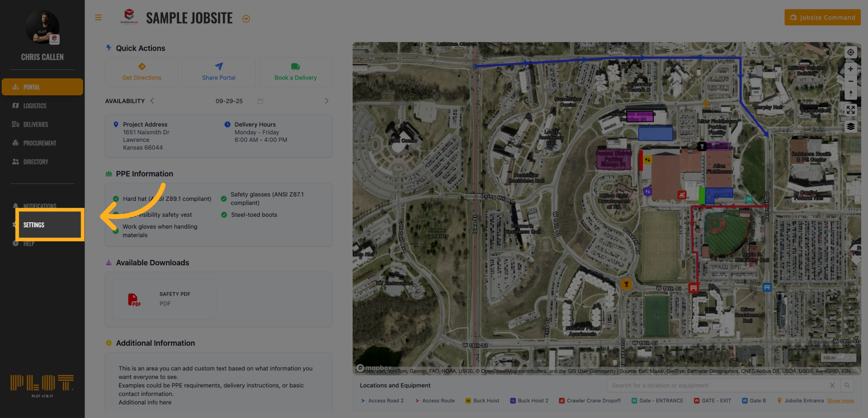Screen dimensions: 868x418
Task: Expand the Sample Jobsite dropdown
Action: click(x=246, y=19)
